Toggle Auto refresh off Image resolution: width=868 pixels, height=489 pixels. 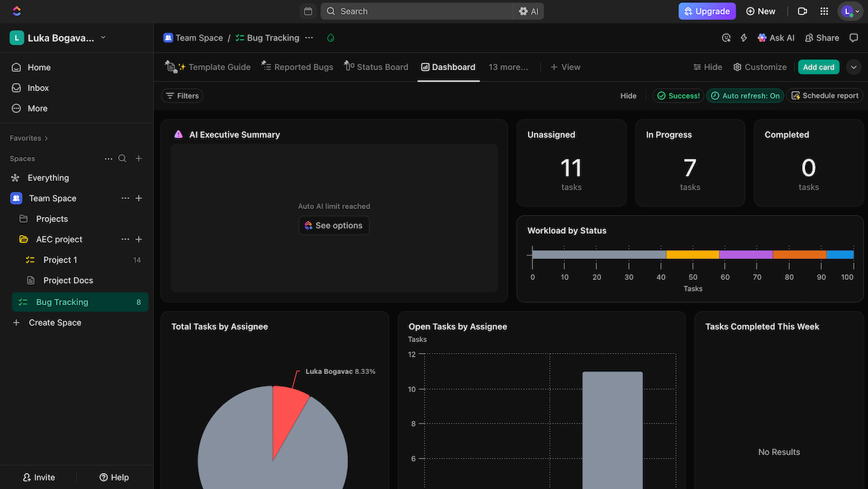745,95
